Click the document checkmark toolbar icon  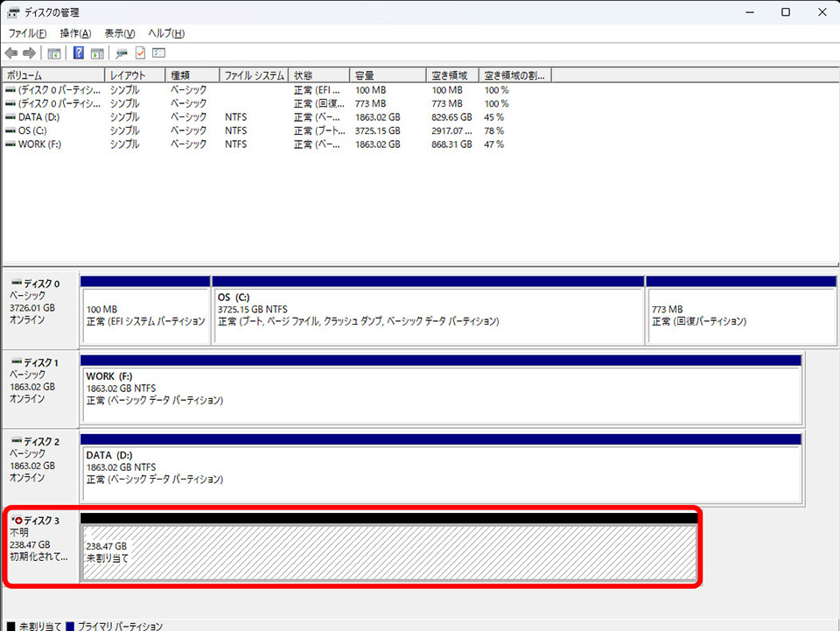[x=140, y=53]
